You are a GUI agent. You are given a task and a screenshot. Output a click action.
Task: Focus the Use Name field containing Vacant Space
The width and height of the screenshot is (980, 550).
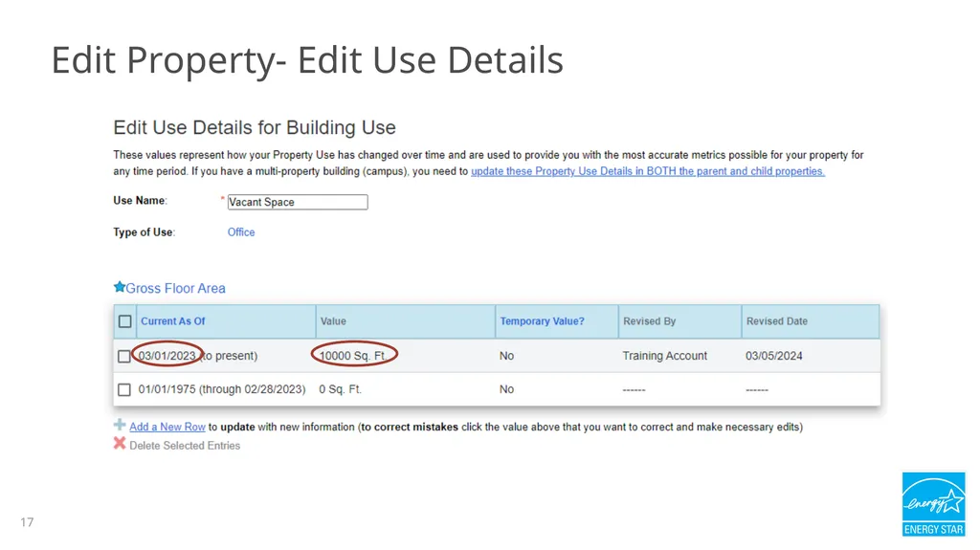298,202
